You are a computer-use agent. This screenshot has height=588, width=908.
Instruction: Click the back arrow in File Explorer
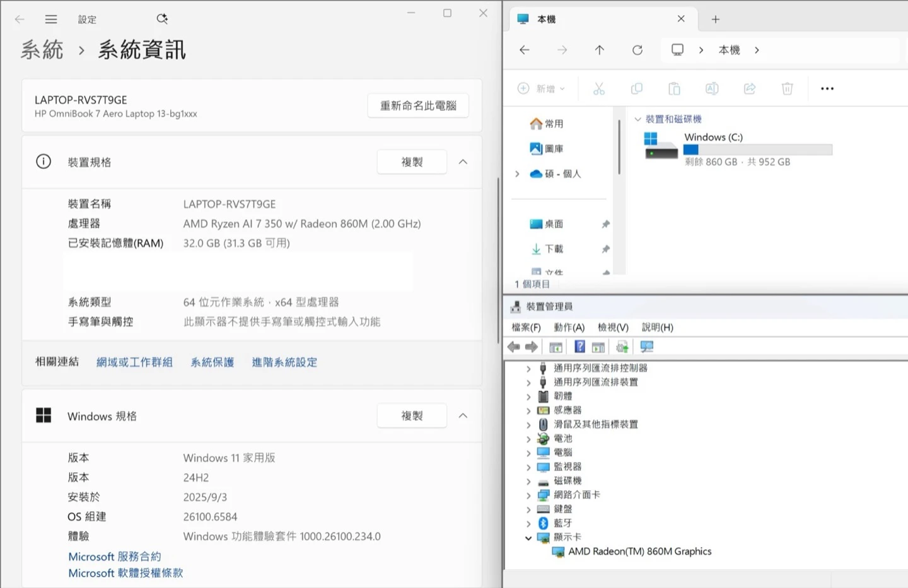pyautogui.click(x=525, y=50)
